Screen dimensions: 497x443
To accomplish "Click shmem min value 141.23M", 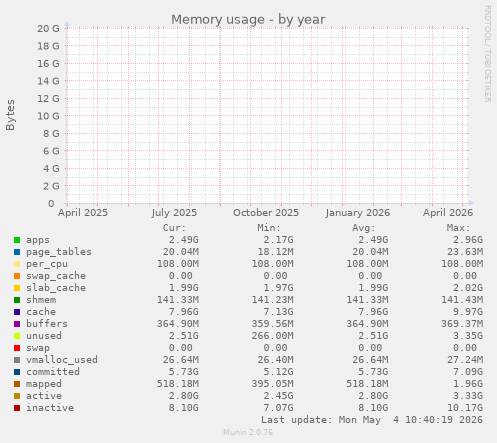I will click(272, 300).
